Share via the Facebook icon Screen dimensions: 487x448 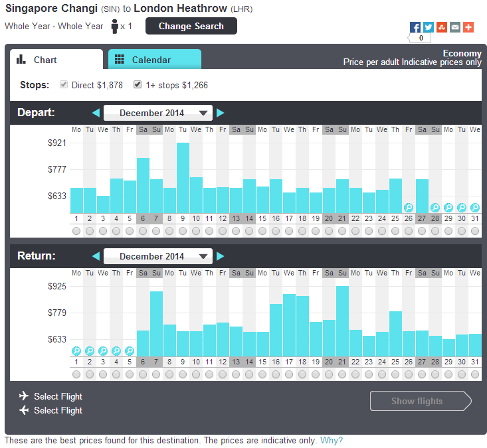415,27
